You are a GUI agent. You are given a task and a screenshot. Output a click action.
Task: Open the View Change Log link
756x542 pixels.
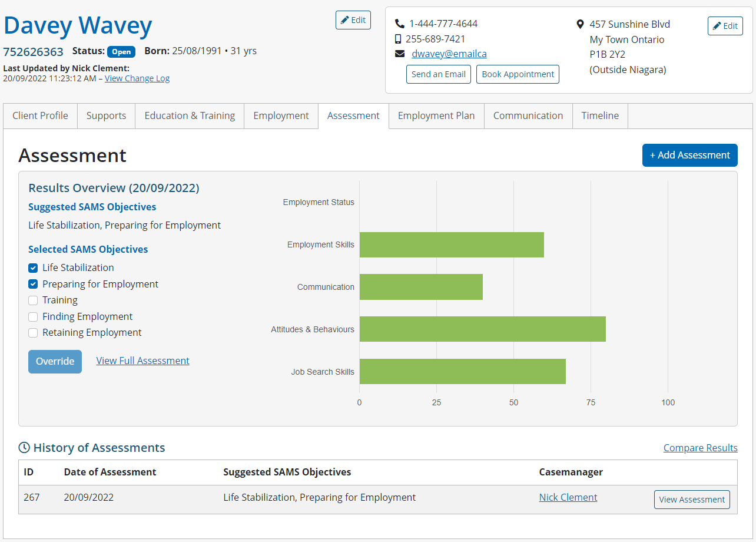137,78
